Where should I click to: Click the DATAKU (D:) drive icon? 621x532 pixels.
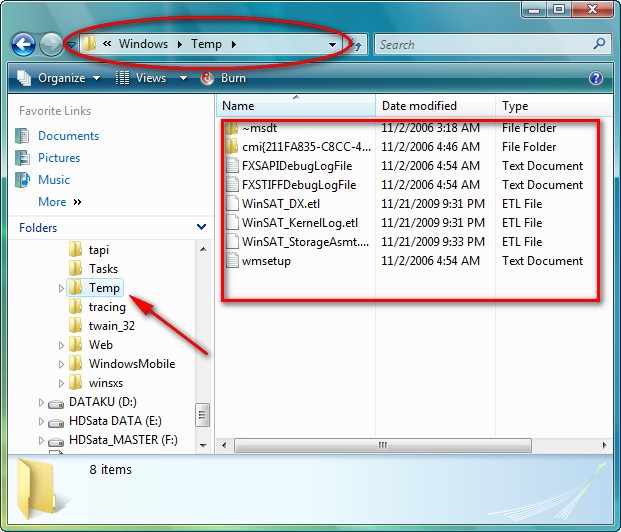pos(56,404)
